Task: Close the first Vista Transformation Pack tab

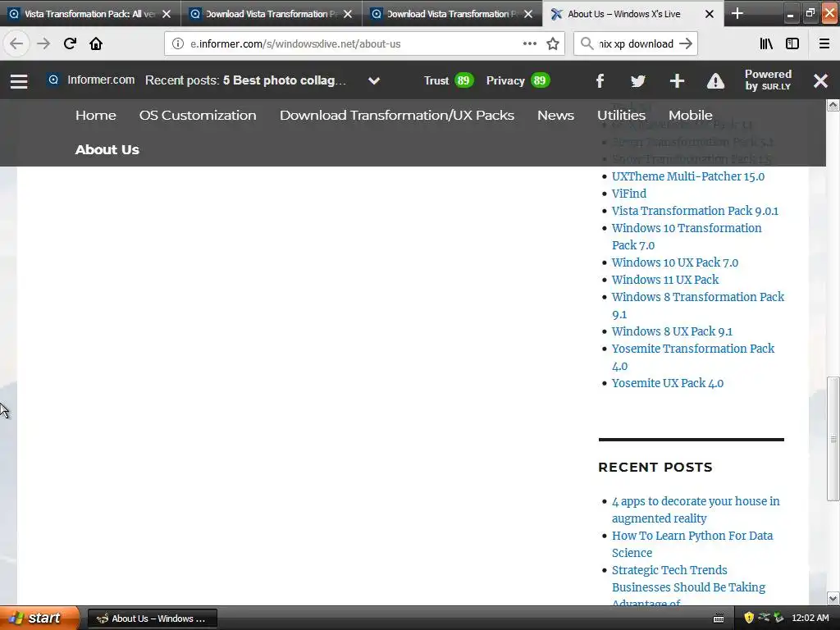Action: [167, 14]
